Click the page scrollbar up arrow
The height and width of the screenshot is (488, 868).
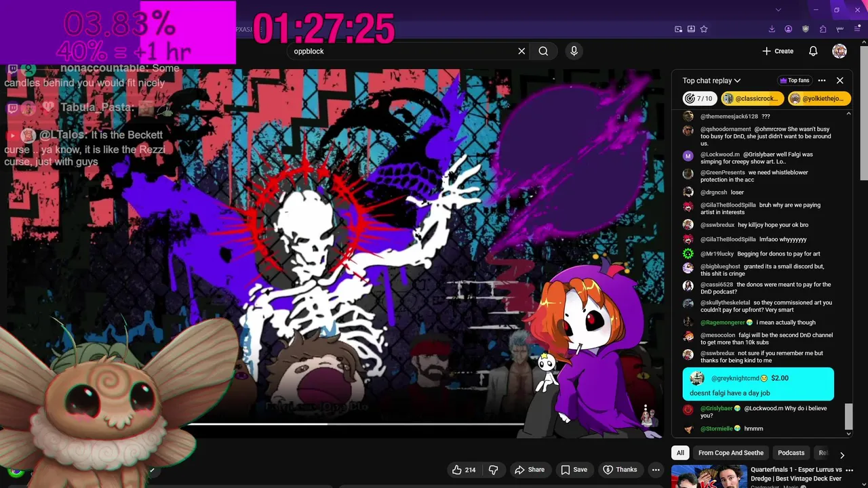pos(864,43)
